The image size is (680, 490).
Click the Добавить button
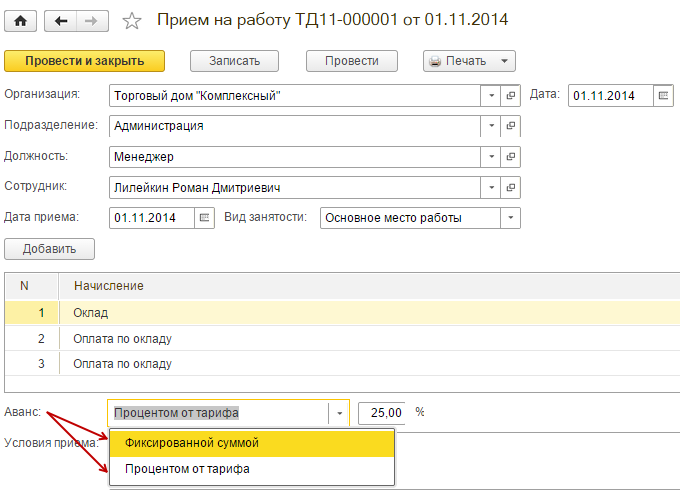point(49,248)
